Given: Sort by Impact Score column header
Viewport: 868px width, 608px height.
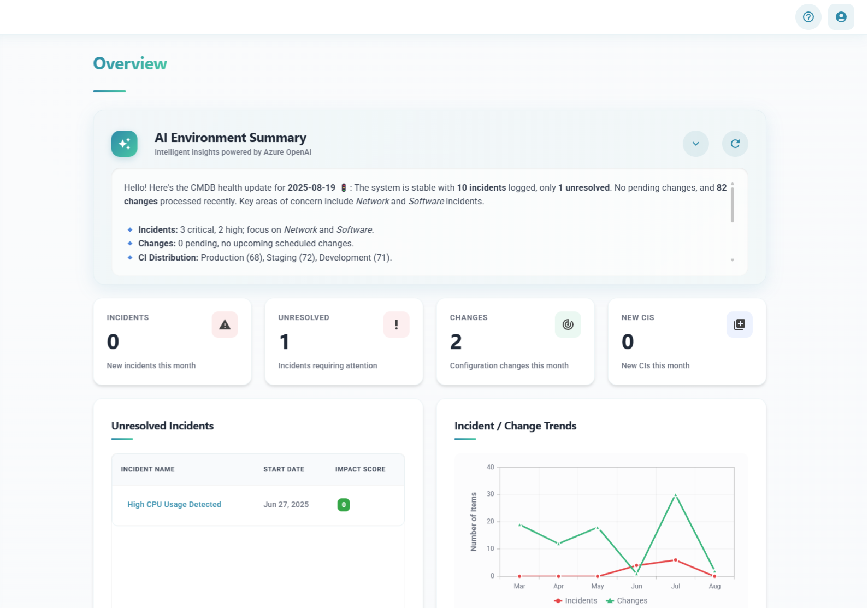Looking at the screenshot, I should click(360, 469).
